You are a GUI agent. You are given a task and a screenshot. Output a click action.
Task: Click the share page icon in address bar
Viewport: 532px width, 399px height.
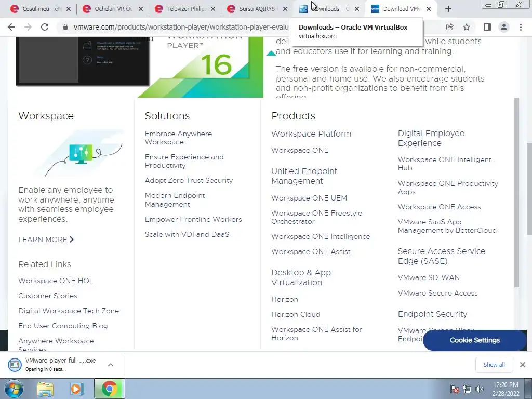(x=449, y=27)
